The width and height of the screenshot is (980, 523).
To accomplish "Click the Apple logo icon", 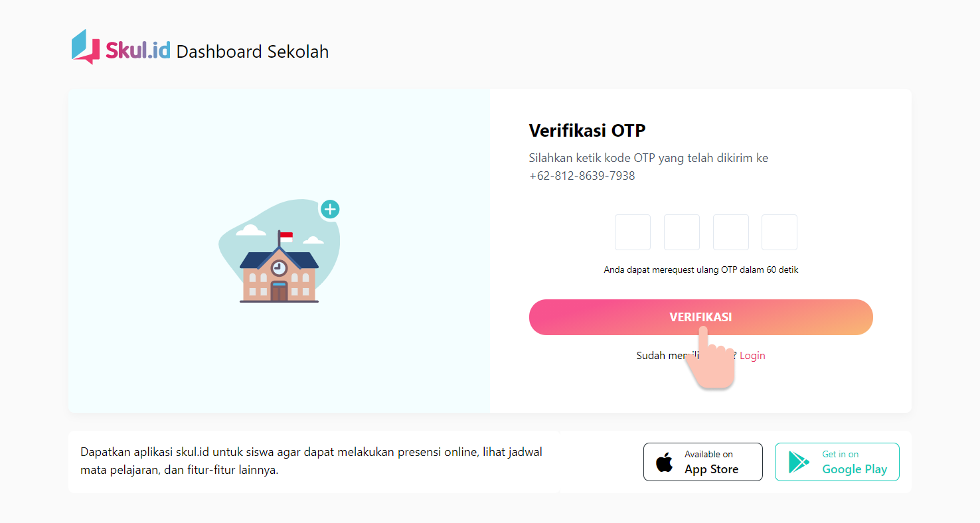I will tap(665, 462).
